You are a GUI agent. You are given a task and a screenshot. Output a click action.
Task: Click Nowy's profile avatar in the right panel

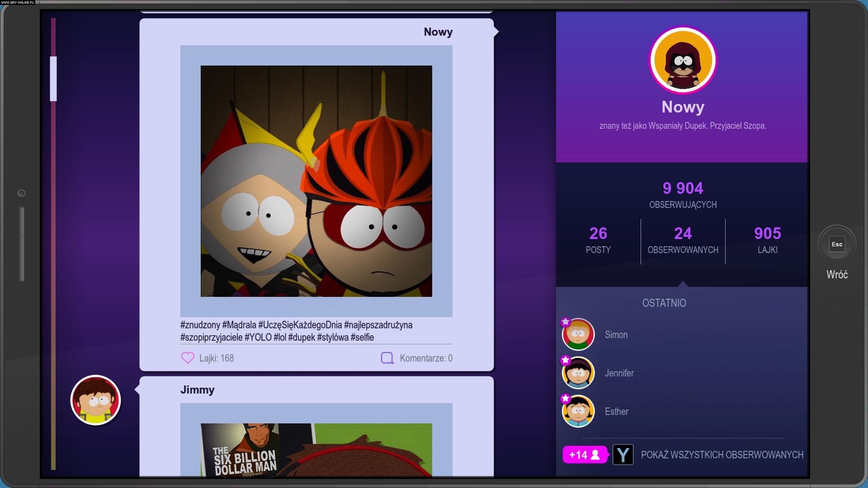point(683,60)
